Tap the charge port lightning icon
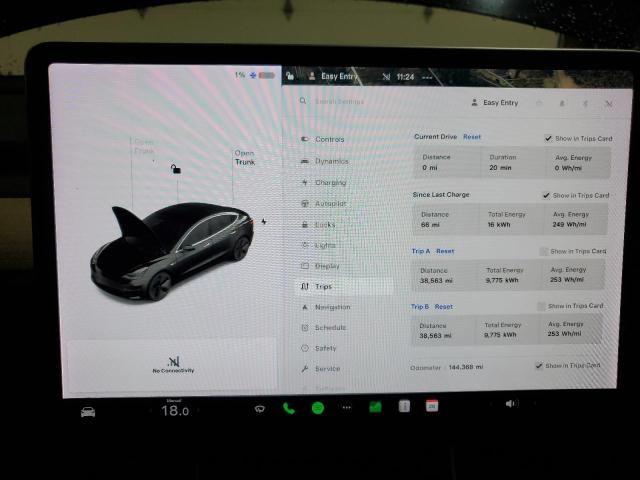The image size is (640, 480). (x=264, y=222)
